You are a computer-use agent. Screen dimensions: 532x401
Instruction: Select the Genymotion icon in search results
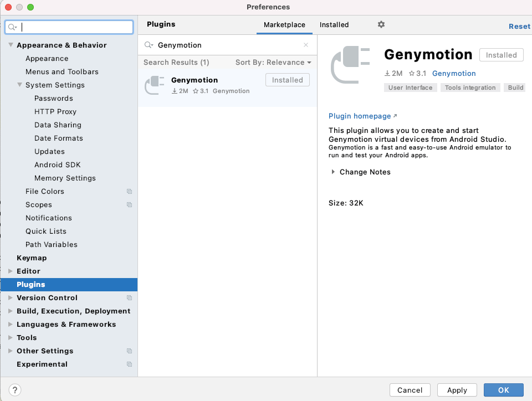click(154, 85)
